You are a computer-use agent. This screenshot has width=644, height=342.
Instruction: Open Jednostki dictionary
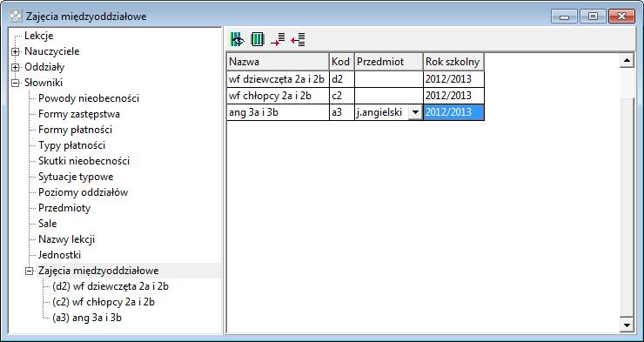pos(59,255)
